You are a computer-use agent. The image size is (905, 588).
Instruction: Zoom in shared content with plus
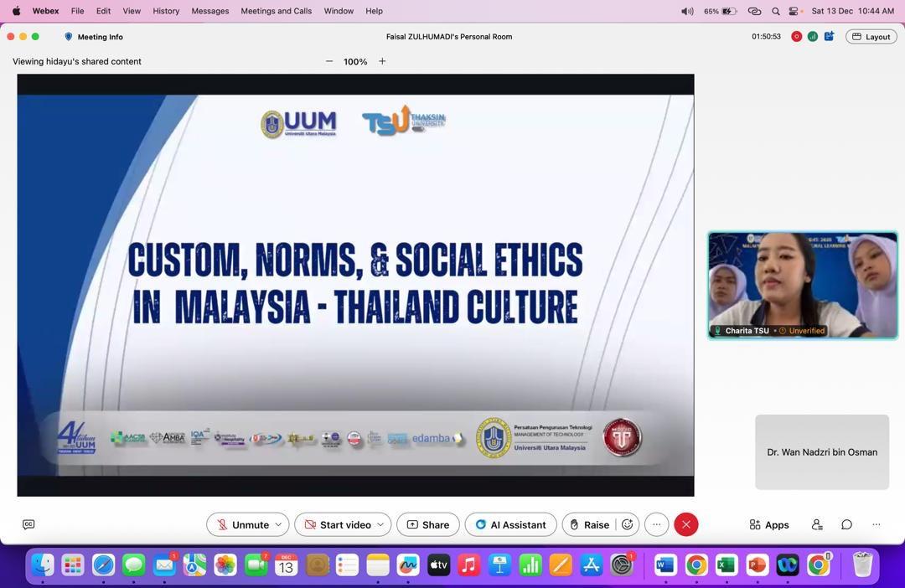(382, 61)
